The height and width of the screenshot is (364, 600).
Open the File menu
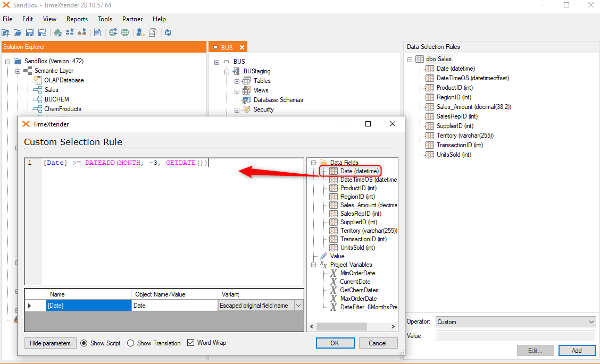[7, 19]
